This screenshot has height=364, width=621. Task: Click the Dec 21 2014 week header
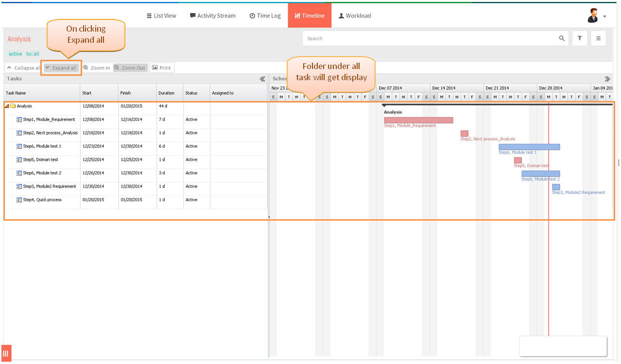pos(510,88)
